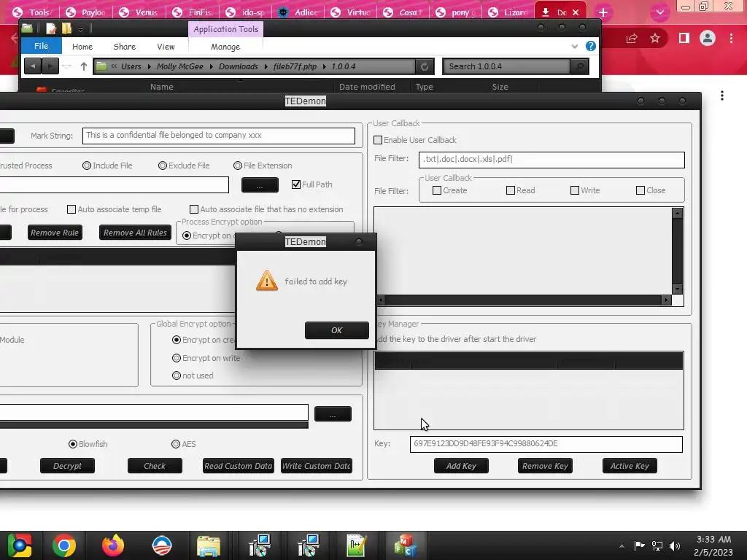This screenshot has height=560, width=747.
Task: Uncheck the Full Path checkbox
Action: tap(296, 184)
